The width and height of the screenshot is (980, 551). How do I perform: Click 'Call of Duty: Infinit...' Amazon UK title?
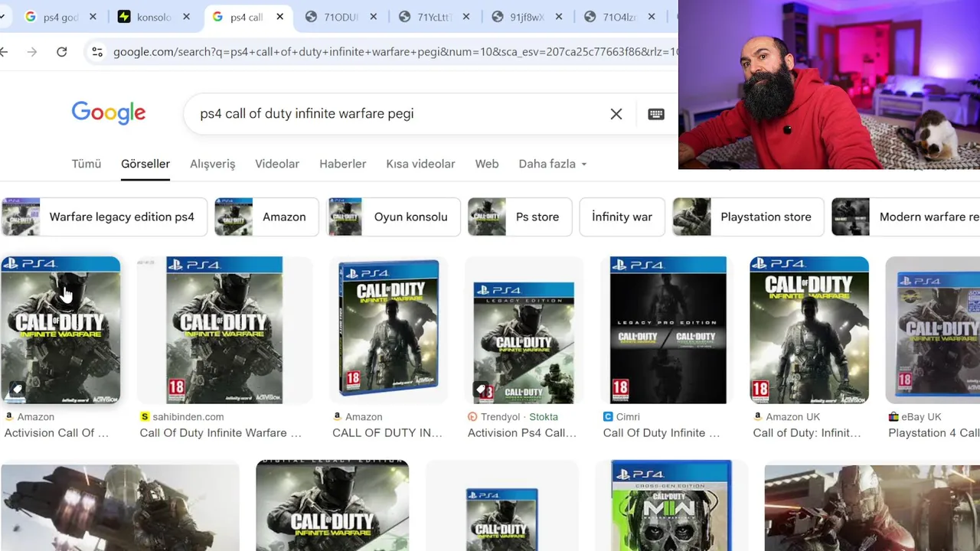pos(807,433)
